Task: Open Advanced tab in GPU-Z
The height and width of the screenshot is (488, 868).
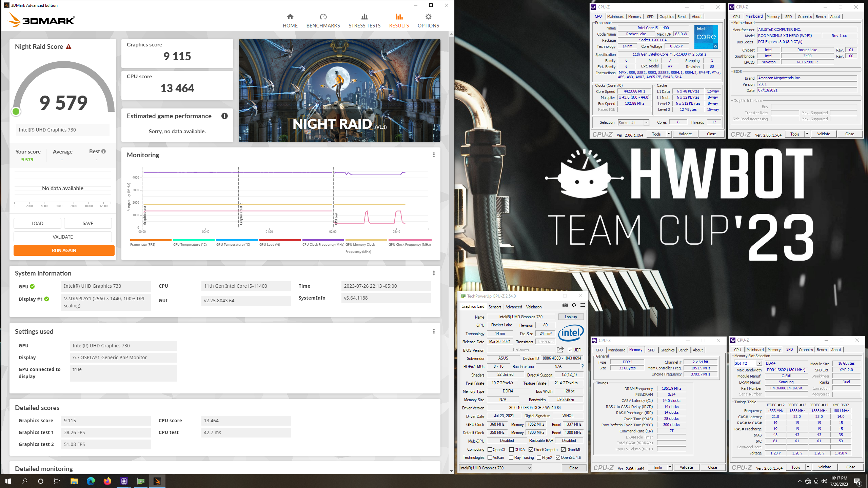Action: [x=514, y=307]
